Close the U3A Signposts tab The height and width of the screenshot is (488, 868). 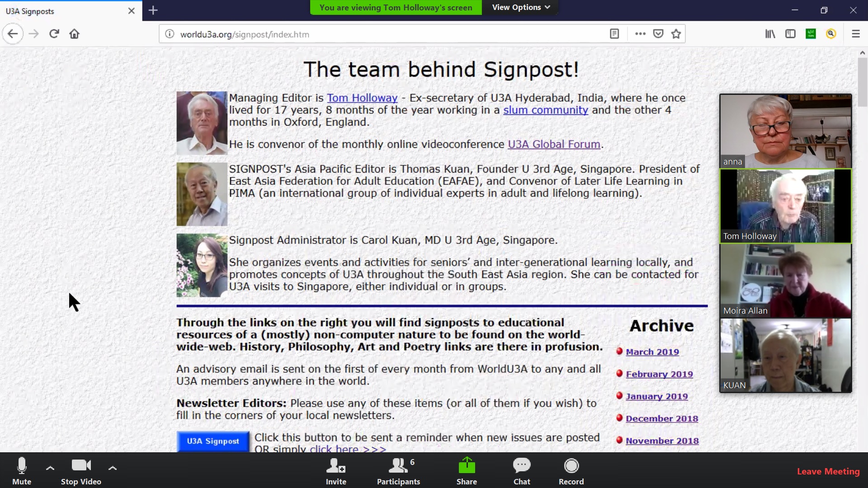point(132,11)
